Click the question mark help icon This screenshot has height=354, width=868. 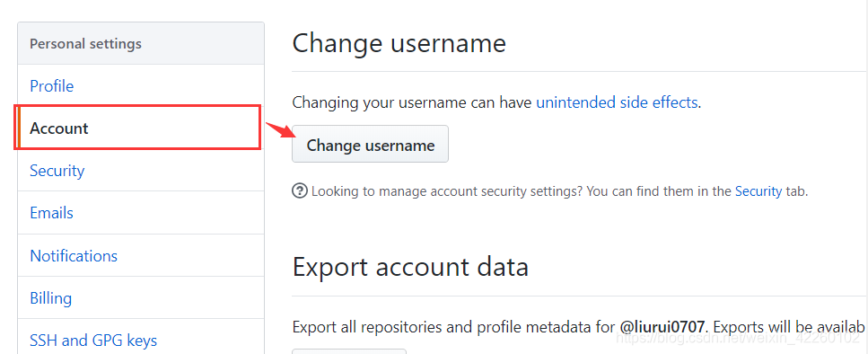[300, 191]
